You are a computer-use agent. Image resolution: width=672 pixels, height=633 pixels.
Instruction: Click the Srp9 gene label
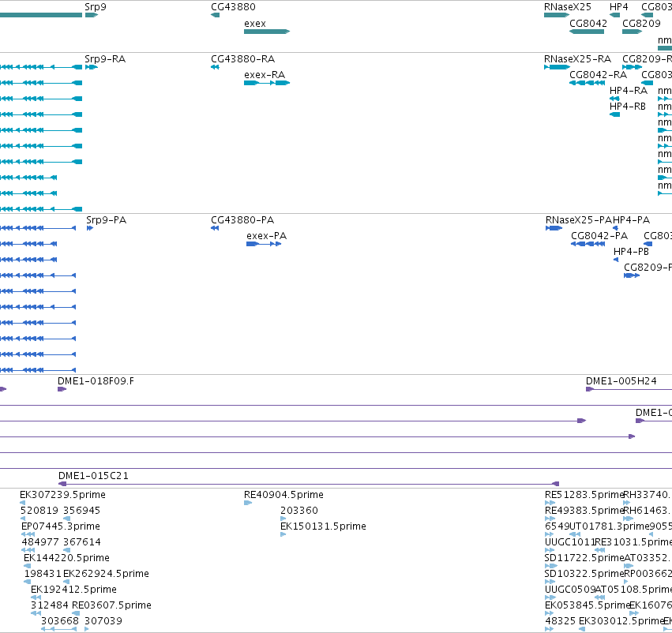[95, 7]
